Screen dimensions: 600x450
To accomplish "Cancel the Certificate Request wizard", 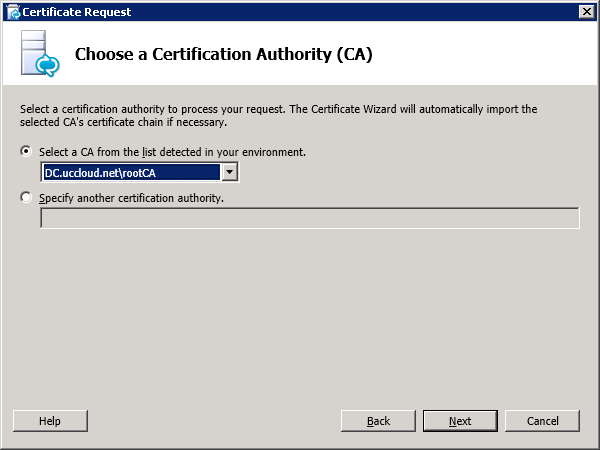I will [x=542, y=421].
